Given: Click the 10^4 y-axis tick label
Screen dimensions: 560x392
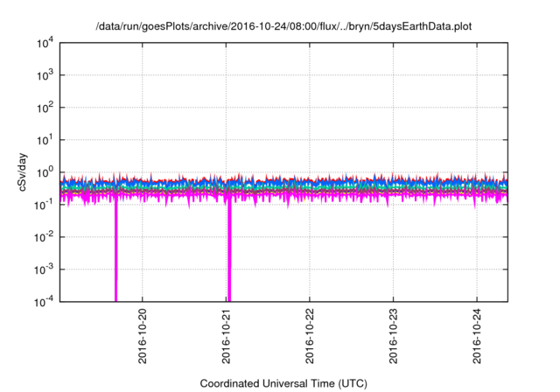Looking at the screenshot, I should (45, 44).
